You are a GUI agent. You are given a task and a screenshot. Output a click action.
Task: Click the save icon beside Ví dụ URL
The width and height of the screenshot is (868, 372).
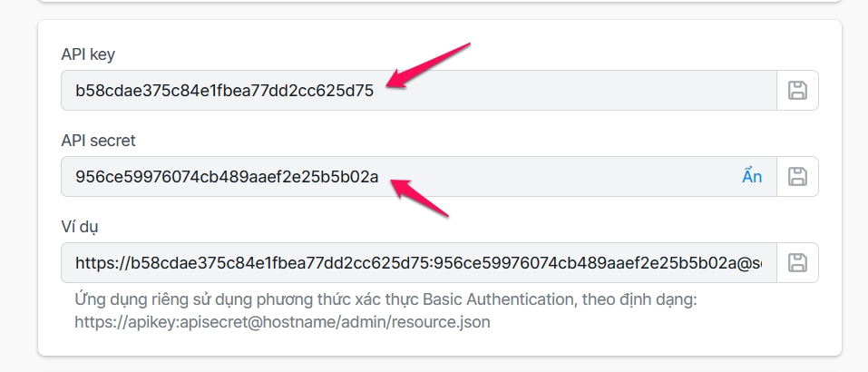click(797, 262)
